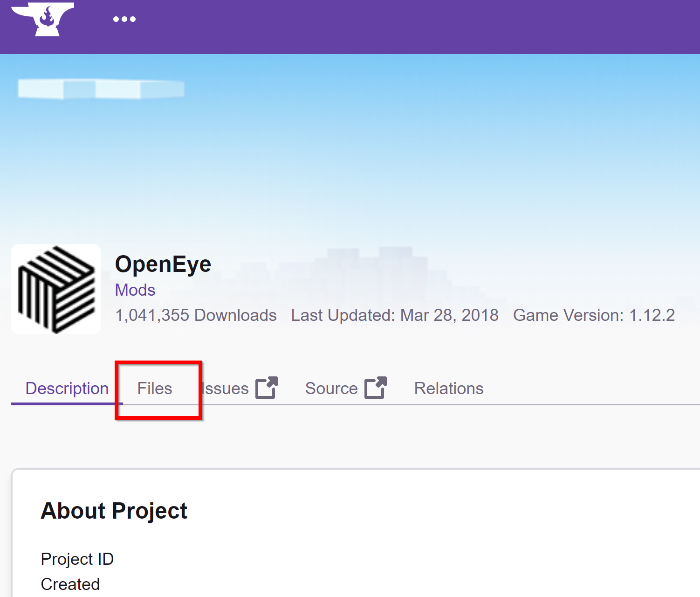Click the external link icon beside Issues
This screenshot has width=700, height=597.
267,388
